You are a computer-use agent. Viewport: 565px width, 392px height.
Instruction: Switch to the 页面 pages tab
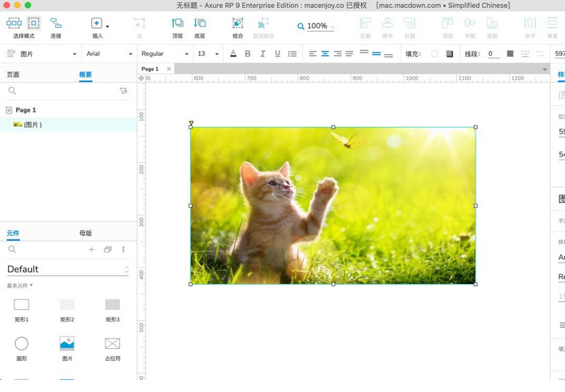coord(13,74)
